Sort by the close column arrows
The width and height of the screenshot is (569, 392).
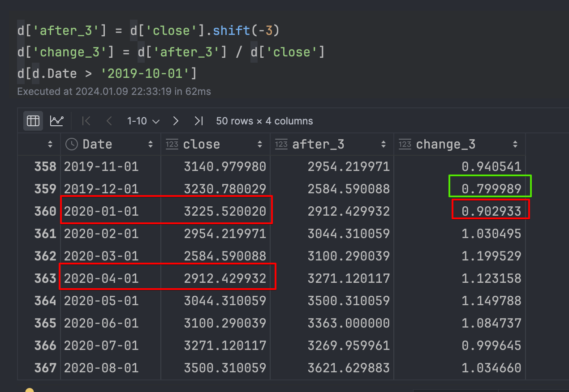click(x=260, y=144)
